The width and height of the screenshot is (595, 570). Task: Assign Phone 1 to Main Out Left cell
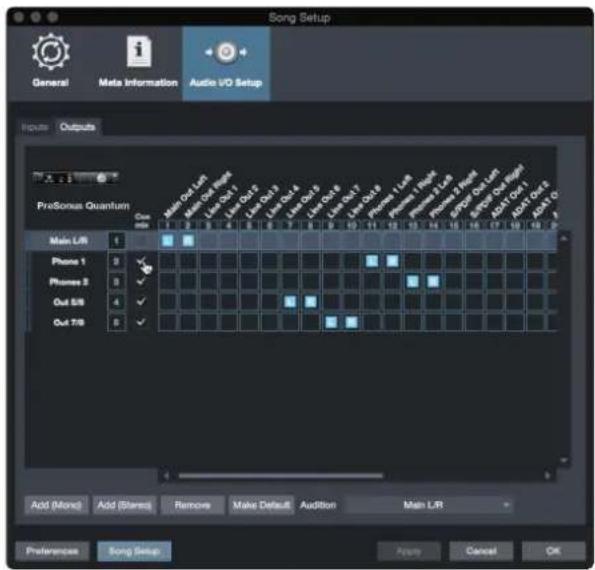[168, 261]
